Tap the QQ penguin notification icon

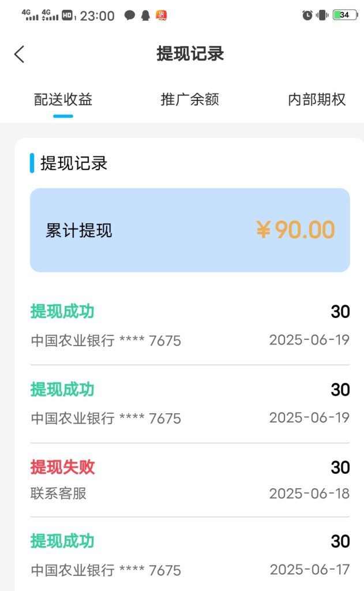point(145,16)
